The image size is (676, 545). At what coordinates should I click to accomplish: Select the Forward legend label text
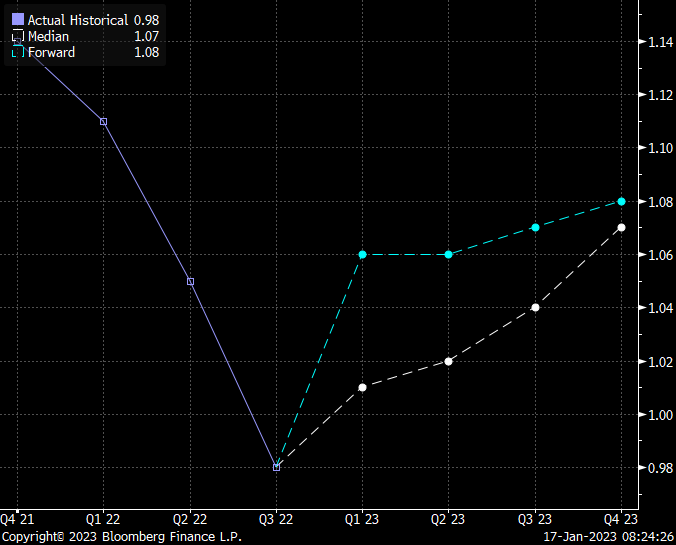tap(51, 52)
